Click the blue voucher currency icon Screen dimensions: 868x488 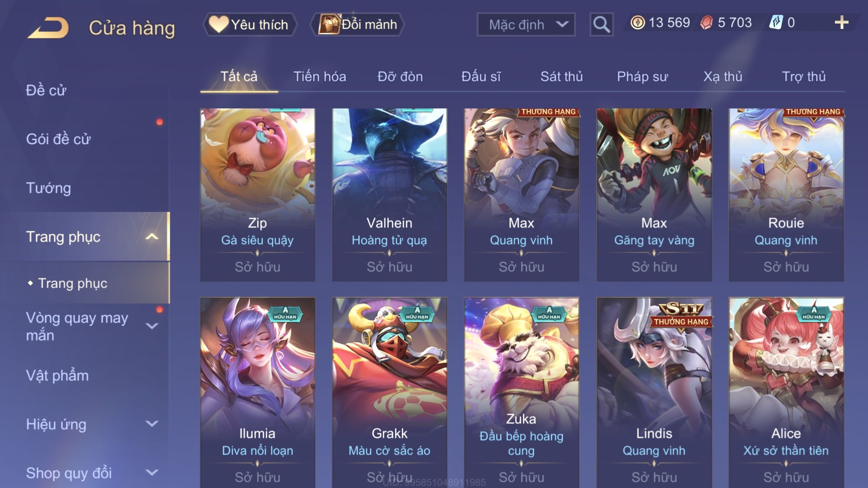[x=776, y=22]
